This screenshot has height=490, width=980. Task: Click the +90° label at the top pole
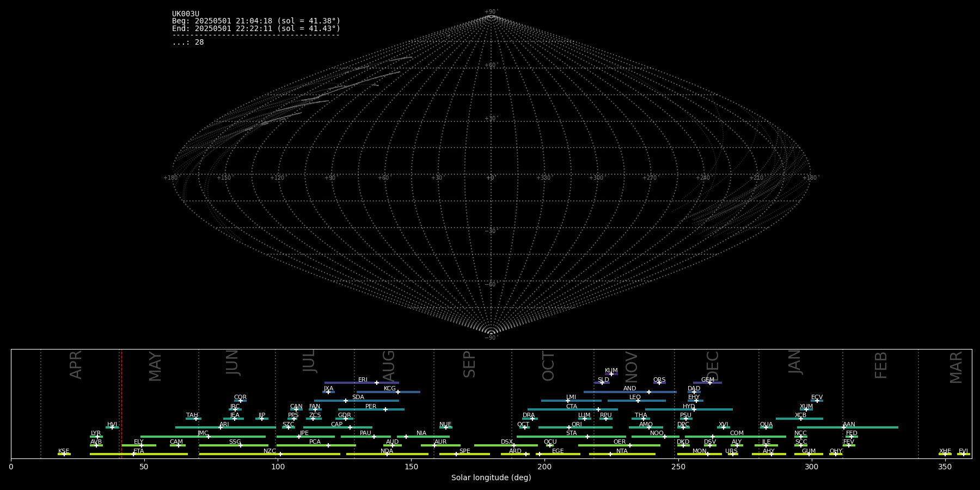point(491,12)
